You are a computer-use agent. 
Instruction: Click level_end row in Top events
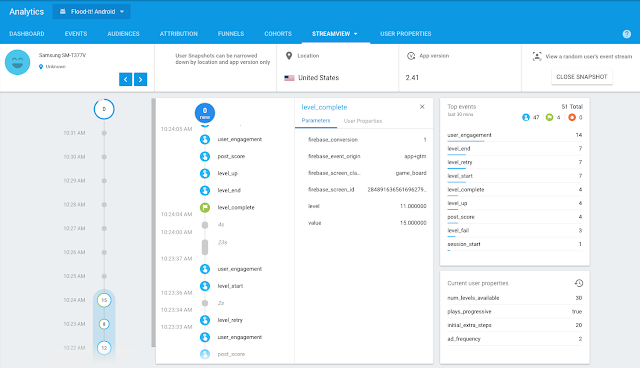click(515, 149)
